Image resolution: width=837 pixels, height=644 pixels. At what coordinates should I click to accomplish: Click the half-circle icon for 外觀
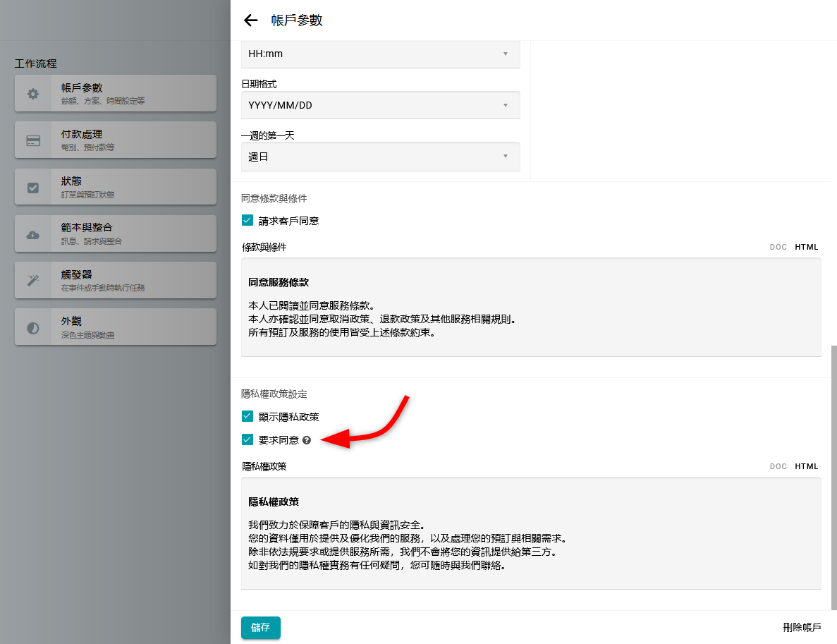33,328
